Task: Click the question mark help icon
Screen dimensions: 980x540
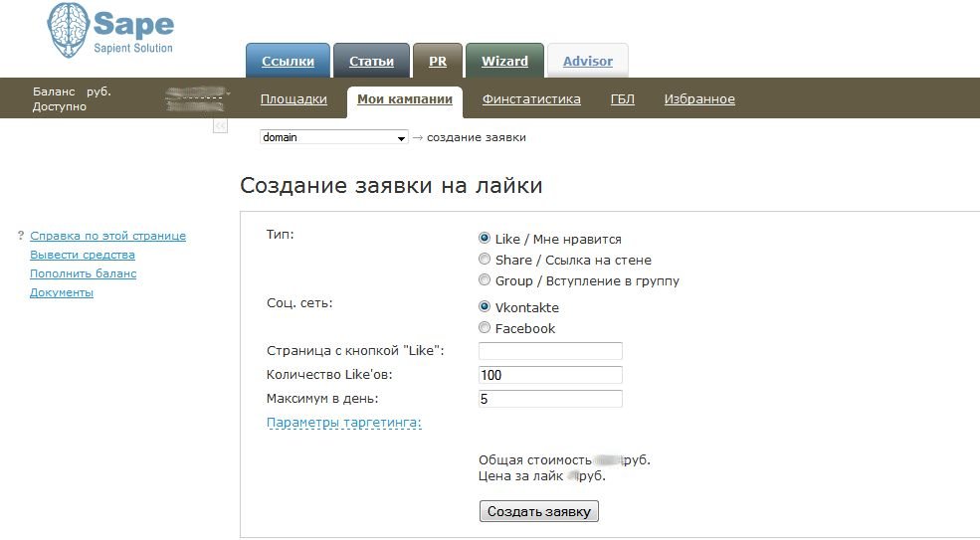Action: coord(21,236)
